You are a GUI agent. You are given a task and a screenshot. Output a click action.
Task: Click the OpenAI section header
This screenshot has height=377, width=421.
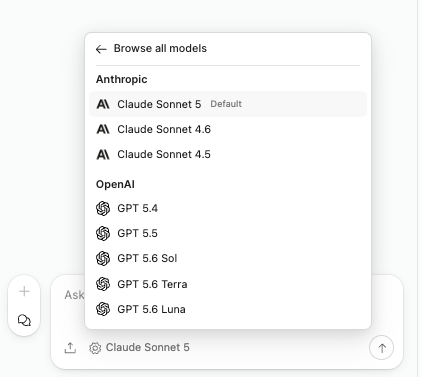[x=115, y=184]
